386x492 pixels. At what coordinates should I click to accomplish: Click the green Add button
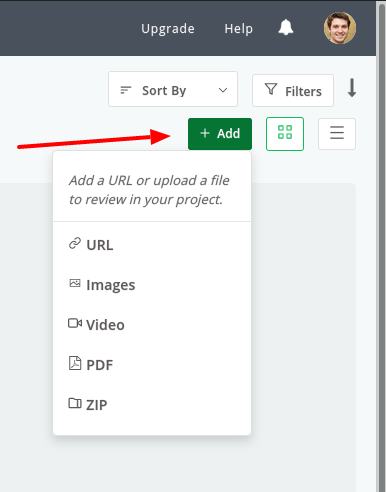coord(220,134)
